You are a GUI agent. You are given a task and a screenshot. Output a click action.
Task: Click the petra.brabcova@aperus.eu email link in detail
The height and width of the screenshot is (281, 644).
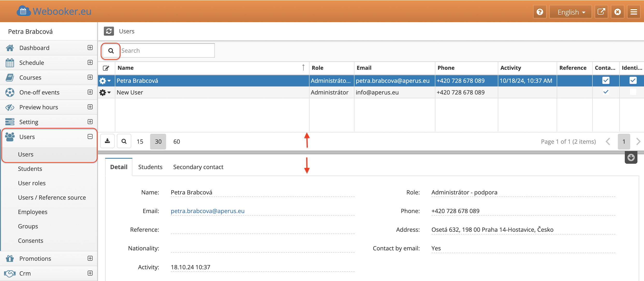tap(208, 211)
